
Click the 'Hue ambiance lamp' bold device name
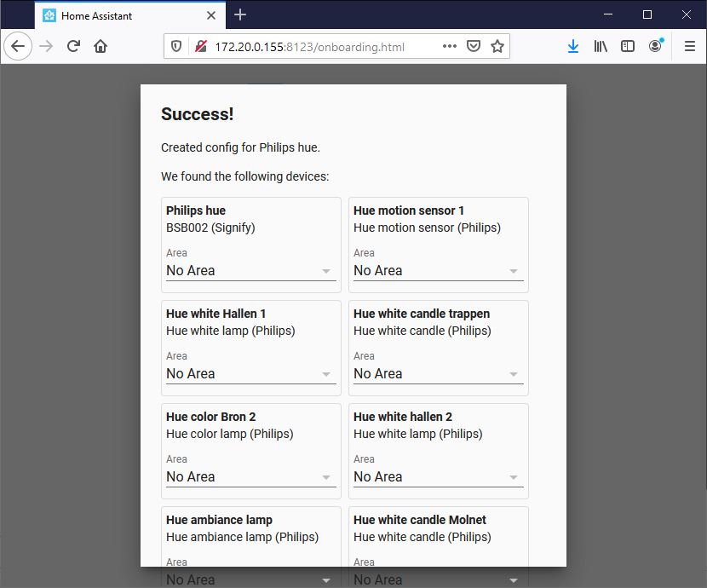219,521
